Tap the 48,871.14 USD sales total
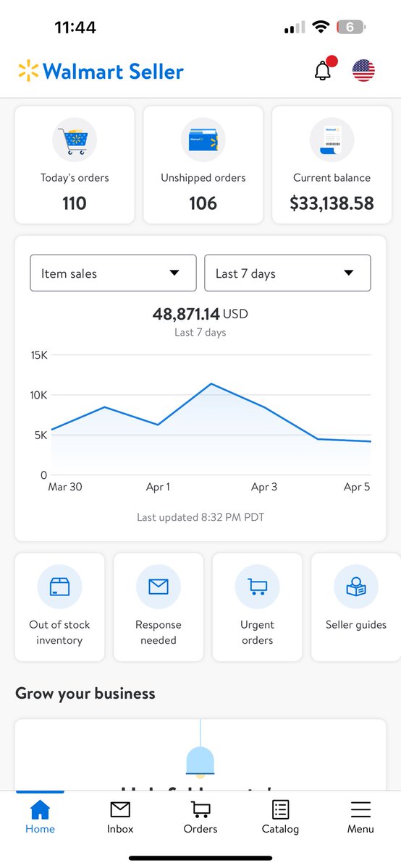 (200, 314)
